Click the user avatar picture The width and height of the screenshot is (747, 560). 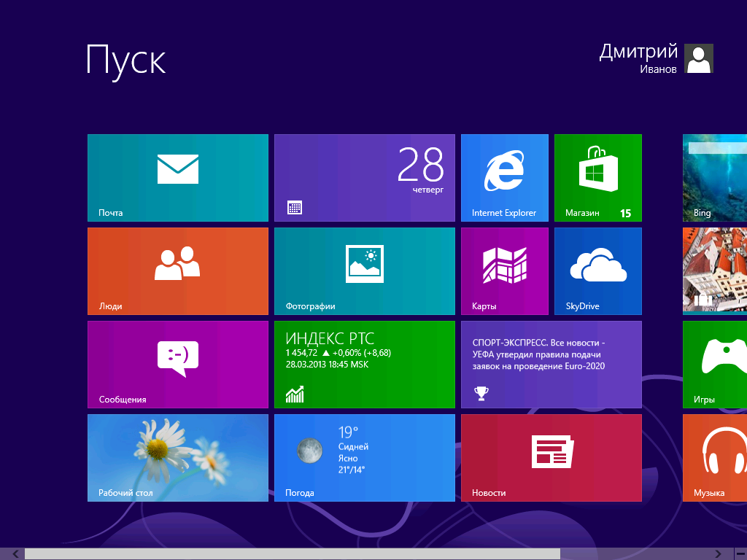coord(699,58)
